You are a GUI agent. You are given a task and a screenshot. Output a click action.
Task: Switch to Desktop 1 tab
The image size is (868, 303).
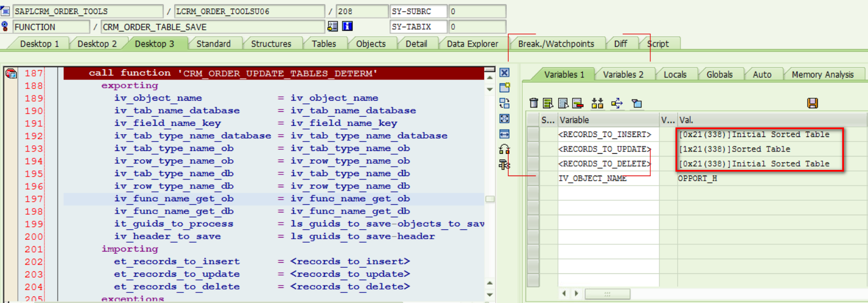point(39,44)
